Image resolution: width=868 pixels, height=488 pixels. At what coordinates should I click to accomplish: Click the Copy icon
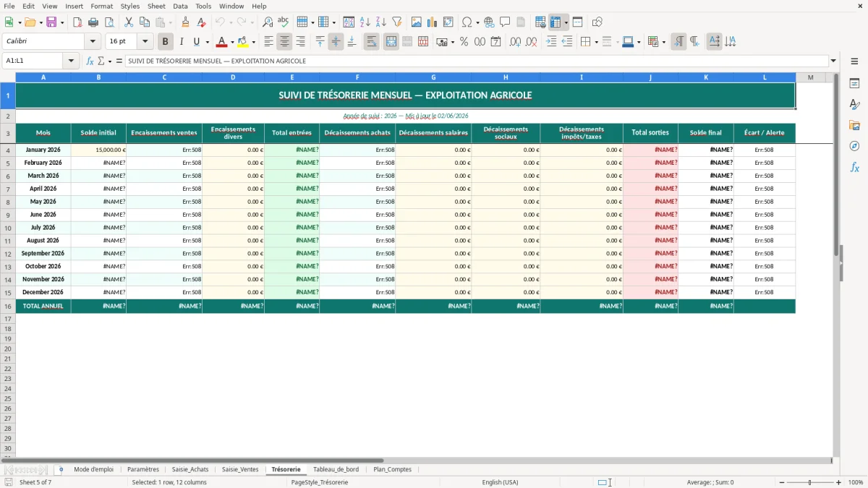click(x=145, y=22)
